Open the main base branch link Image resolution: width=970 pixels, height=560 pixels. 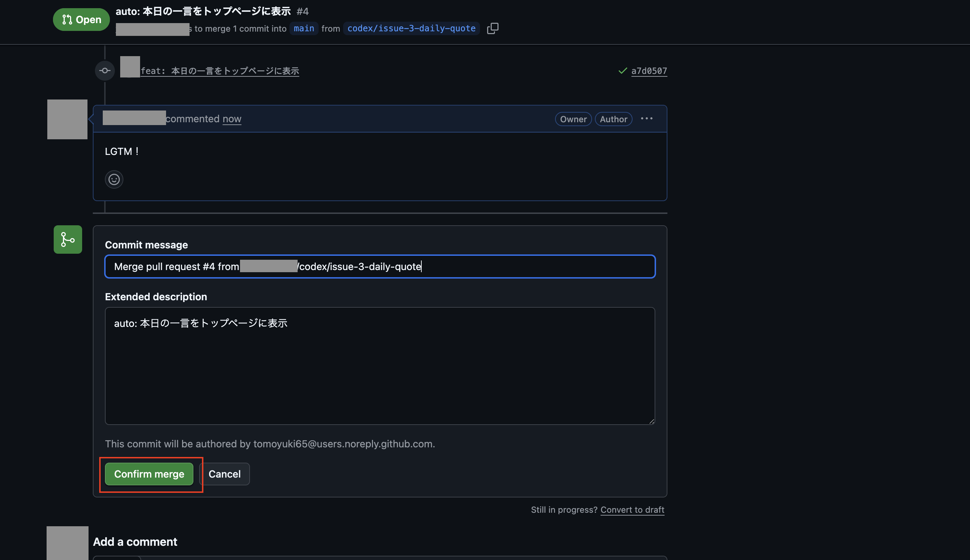point(304,28)
